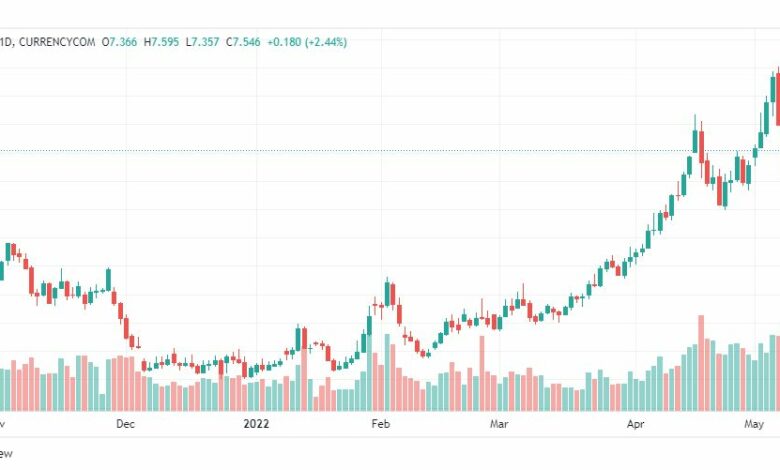Select the May label on time axis
Viewport: 780px width, 470px height.
754,424
